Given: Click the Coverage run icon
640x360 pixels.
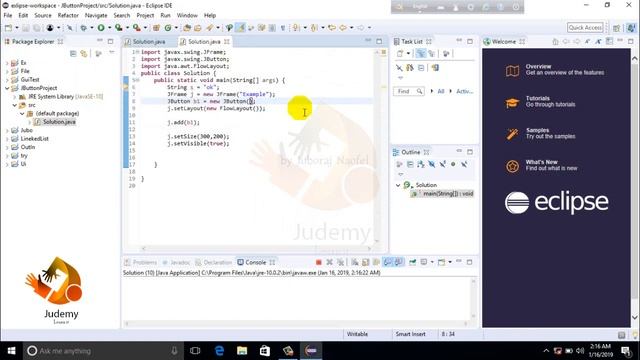Looking at the screenshot, I should 118,28.
